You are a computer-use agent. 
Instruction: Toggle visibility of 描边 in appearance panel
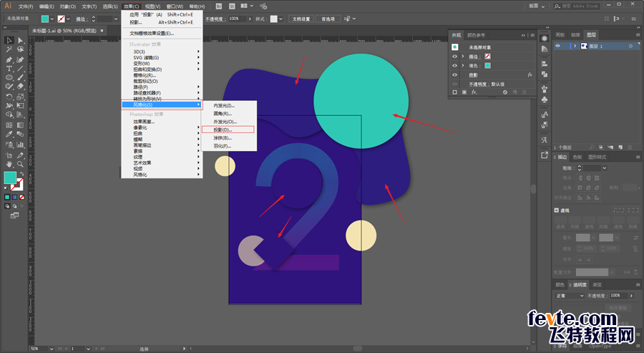pos(454,57)
